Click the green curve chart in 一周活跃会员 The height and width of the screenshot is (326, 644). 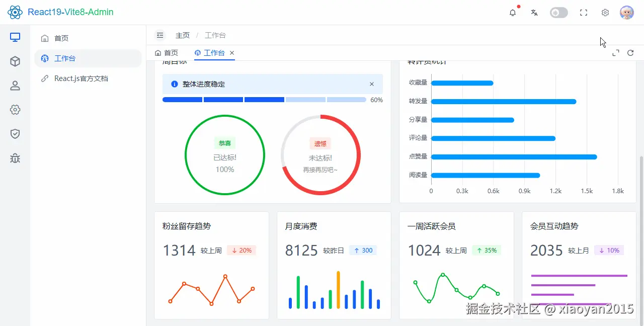456,288
